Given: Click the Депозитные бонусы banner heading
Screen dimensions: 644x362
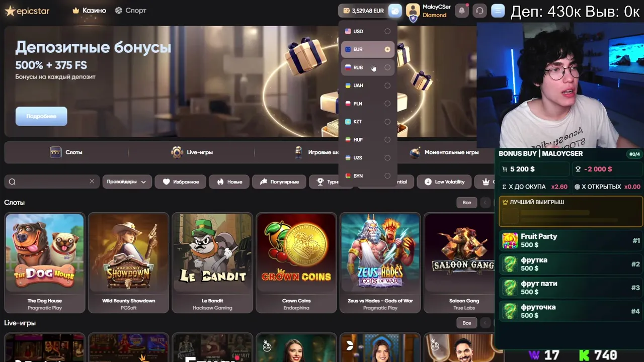Looking at the screenshot, I should click(x=93, y=48).
